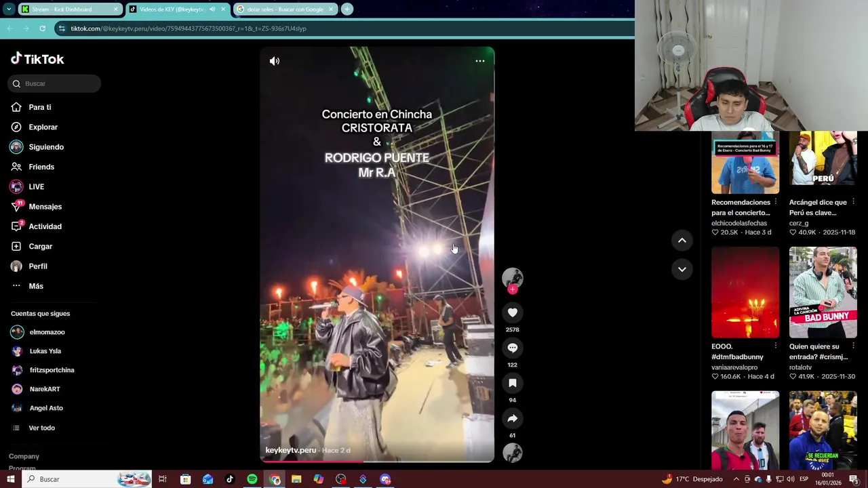Go back with the browser back arrow
This screenshot has width=868, height=488.
pos(10,28)
